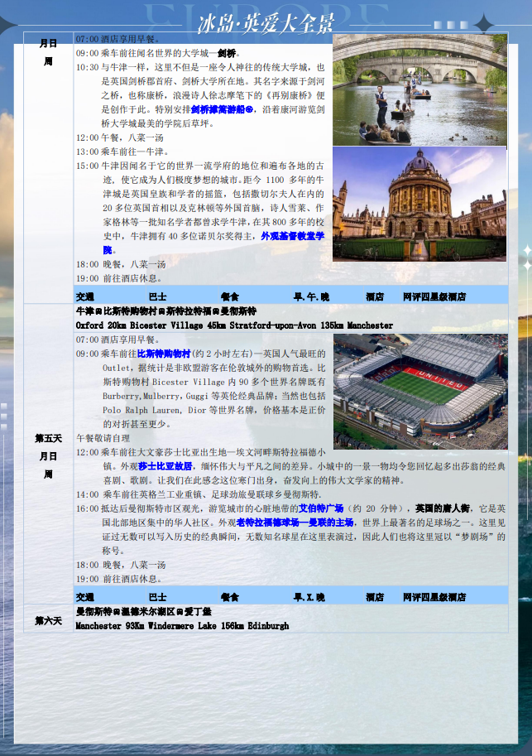Select the line Manchester 93Km Windermere Lake 156km Edinburgh
The image size is (532, 756).
click(x=182, y=626)
